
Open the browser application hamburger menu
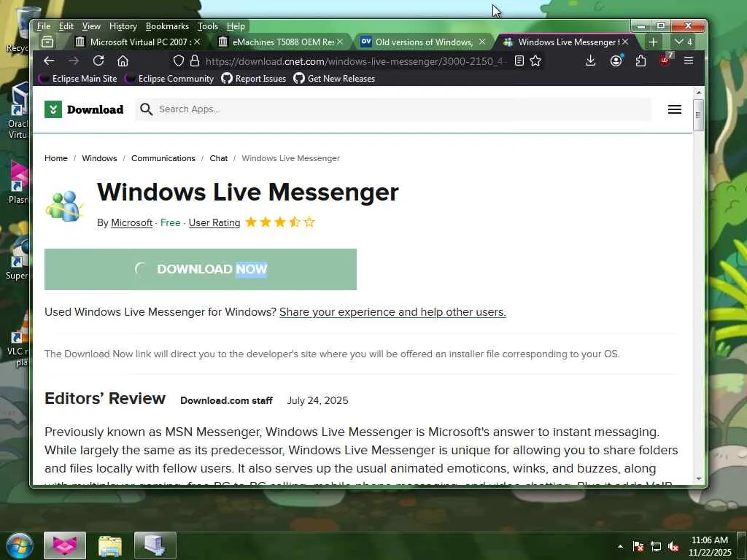tap(689, 61)
